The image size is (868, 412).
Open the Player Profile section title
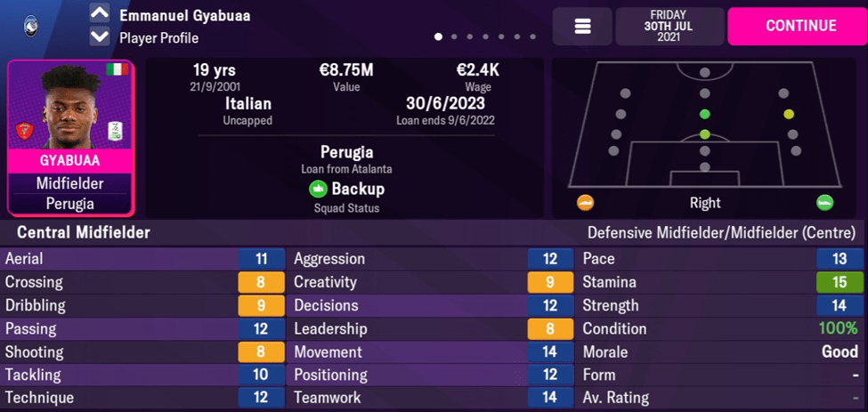(159, 38)
